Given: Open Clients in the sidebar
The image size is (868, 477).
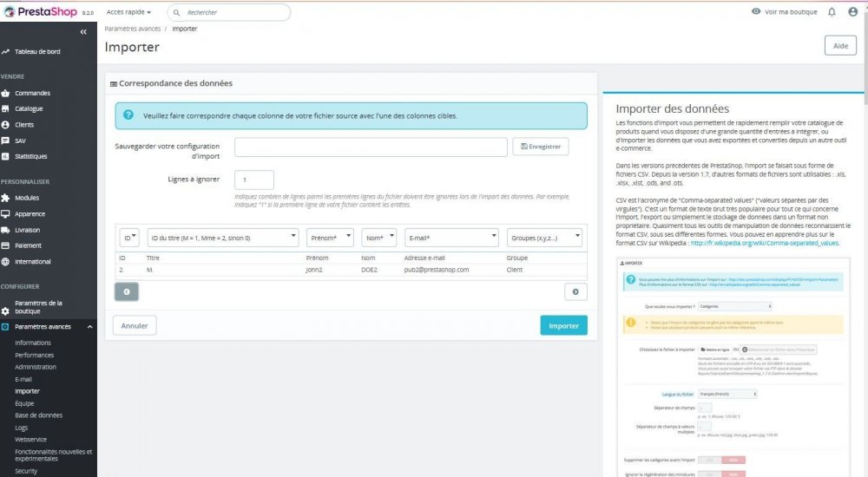Looking at the screenshot, I should pyautogui.click(x=24, y=125).
